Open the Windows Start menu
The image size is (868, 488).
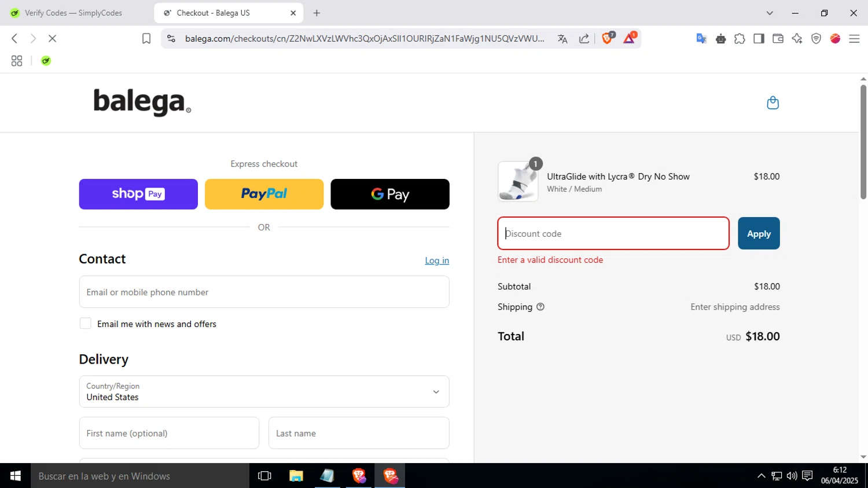coord(15,476)
